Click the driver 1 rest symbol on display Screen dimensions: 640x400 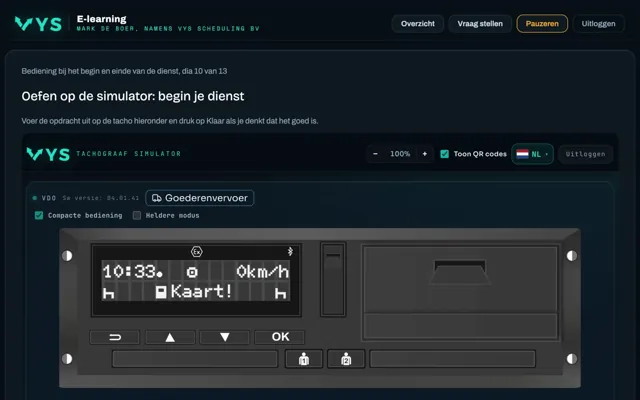pos(108,293)
